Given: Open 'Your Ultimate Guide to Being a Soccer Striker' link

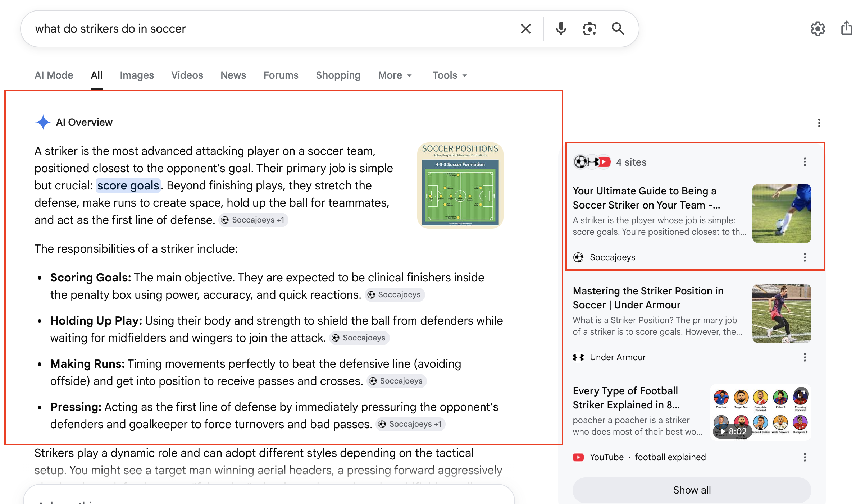Looking at the screenshot, I should pyautogui.click(x=646, y=198).
